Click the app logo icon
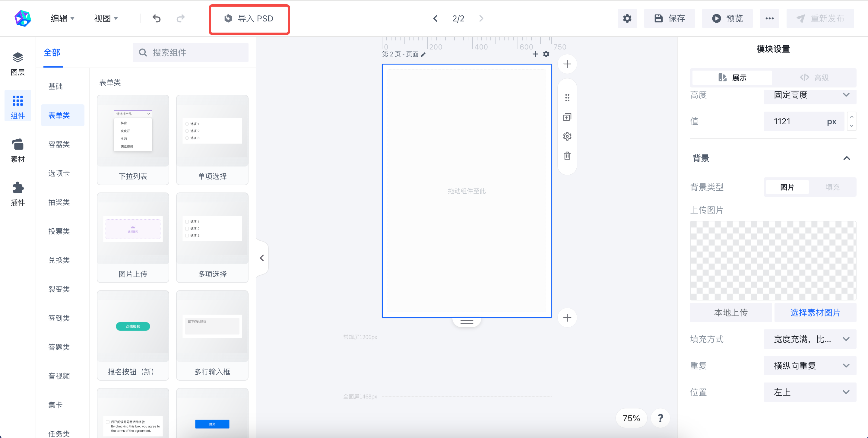Viewport: 868px width, 438px height. pos(23,18)
